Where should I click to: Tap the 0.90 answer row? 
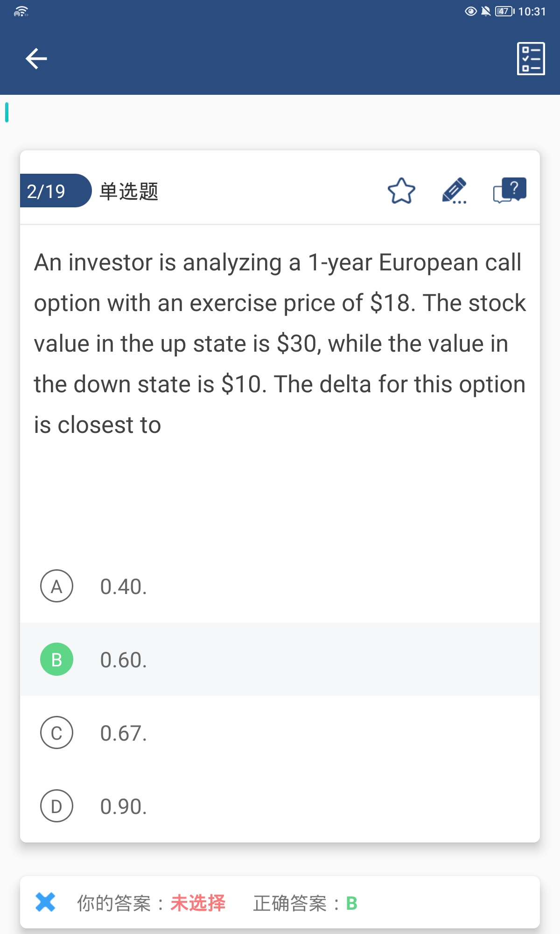pyautogui.click(x=280, y=807)
